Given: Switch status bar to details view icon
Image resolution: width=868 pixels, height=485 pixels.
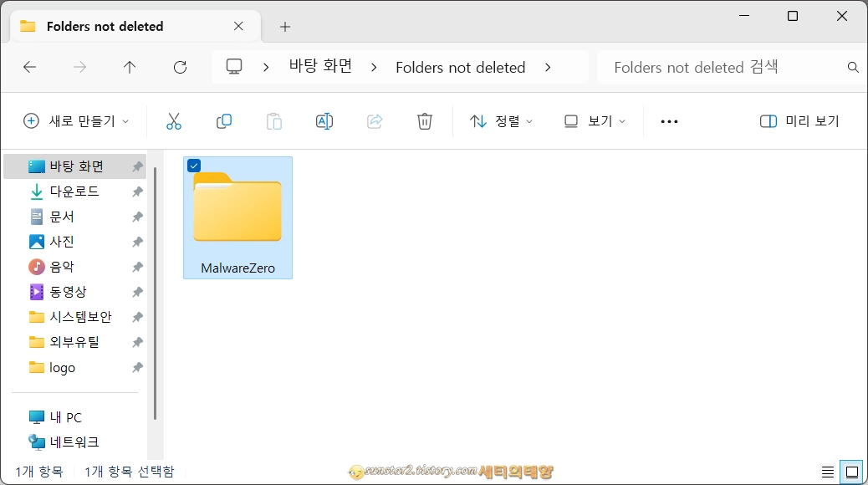Looking at the screenshot, I should coord(828,471).
